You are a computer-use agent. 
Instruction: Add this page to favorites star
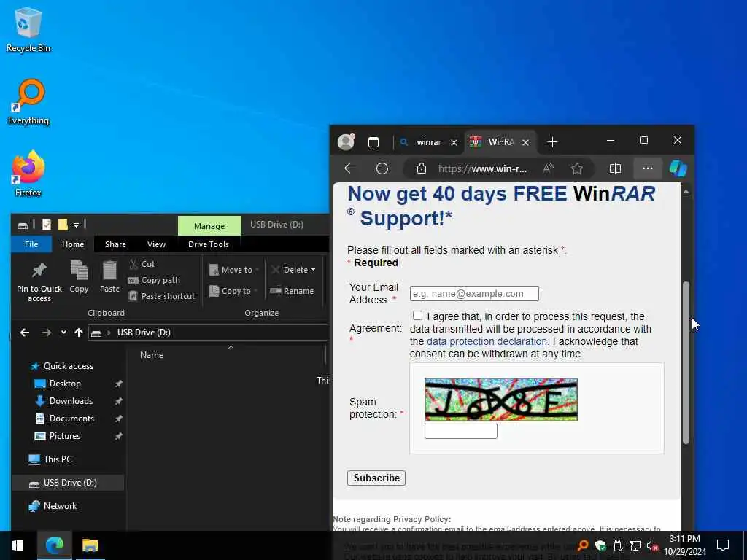577,168
